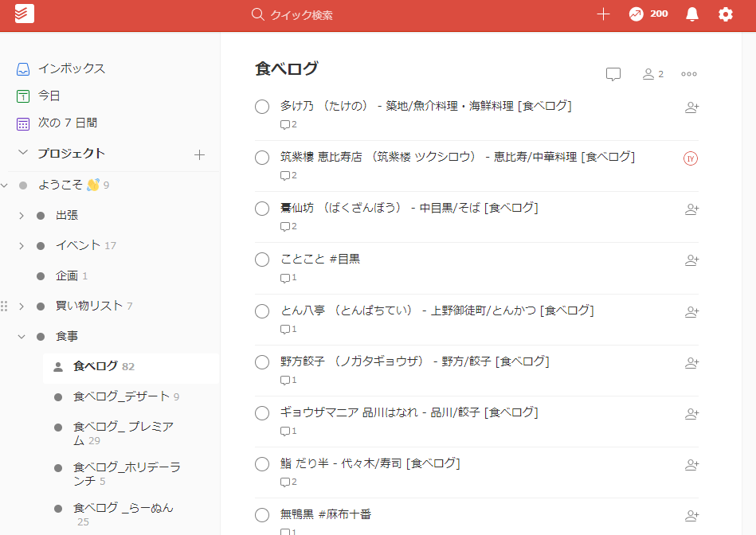
Task: Assign the ギョウザマニア task to a person
Action: point(691,413)
